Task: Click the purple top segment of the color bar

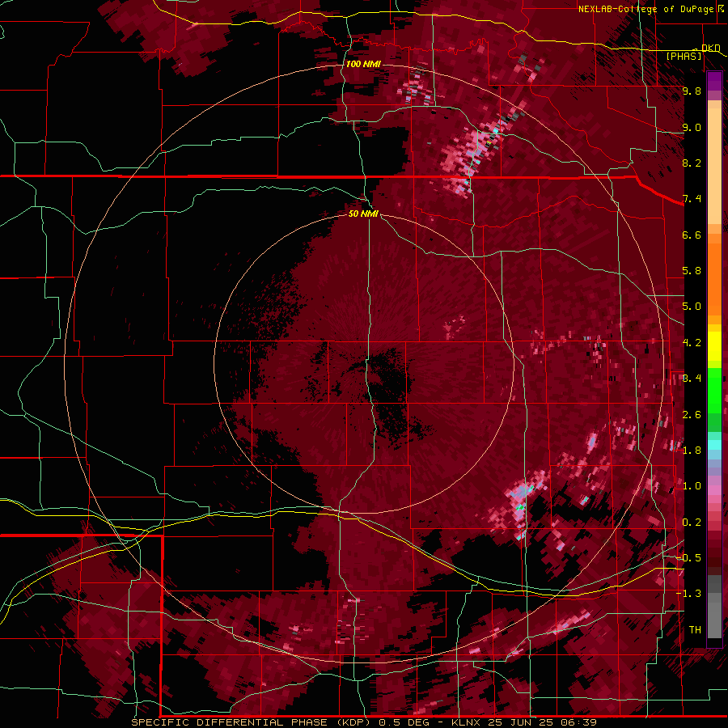Action: point(714,81)
